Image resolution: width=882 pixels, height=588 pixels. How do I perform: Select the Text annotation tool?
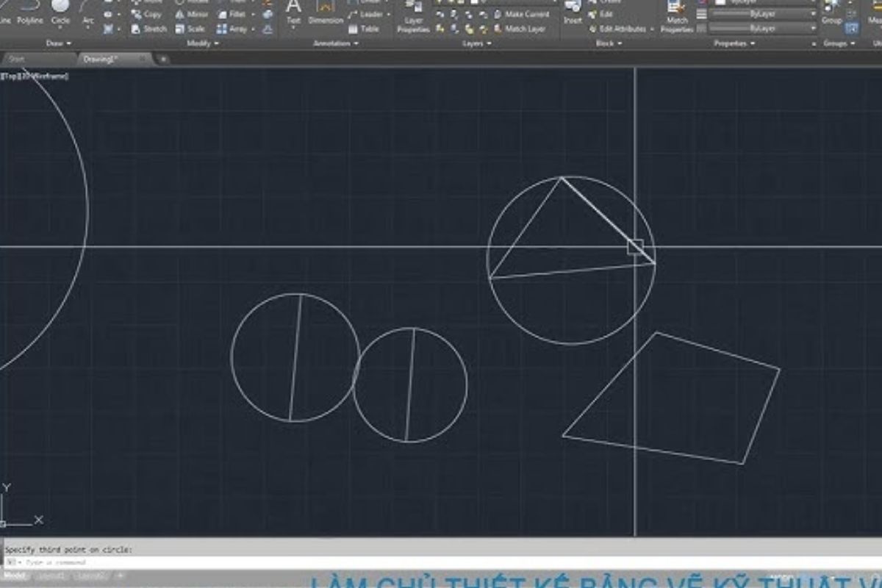pos(293,13)
